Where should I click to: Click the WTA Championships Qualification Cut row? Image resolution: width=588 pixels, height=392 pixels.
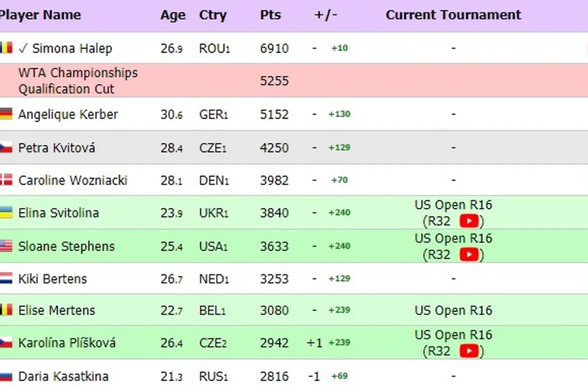coord(78,81)
